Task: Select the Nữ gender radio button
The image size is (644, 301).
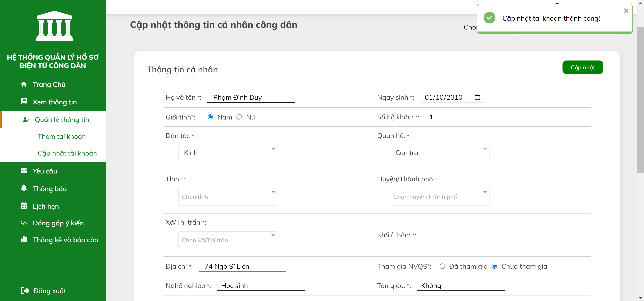Action: point(239,117)
